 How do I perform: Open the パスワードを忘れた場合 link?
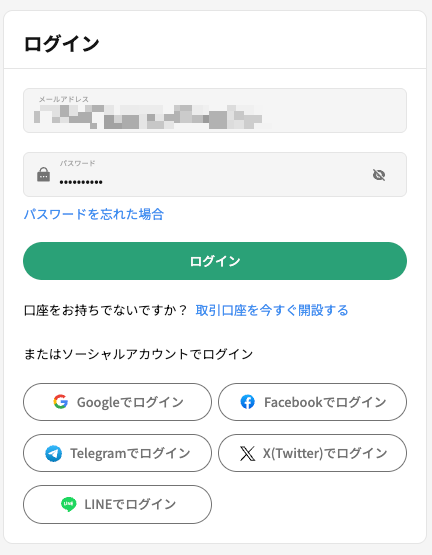(x=93, y=214)
